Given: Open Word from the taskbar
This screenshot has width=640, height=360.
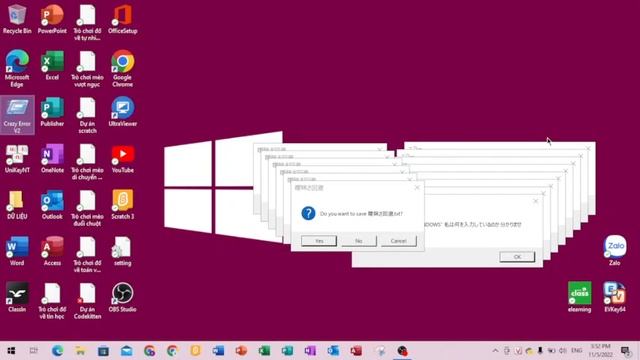Looking at the screenshot, I should (x=218, y=351).
